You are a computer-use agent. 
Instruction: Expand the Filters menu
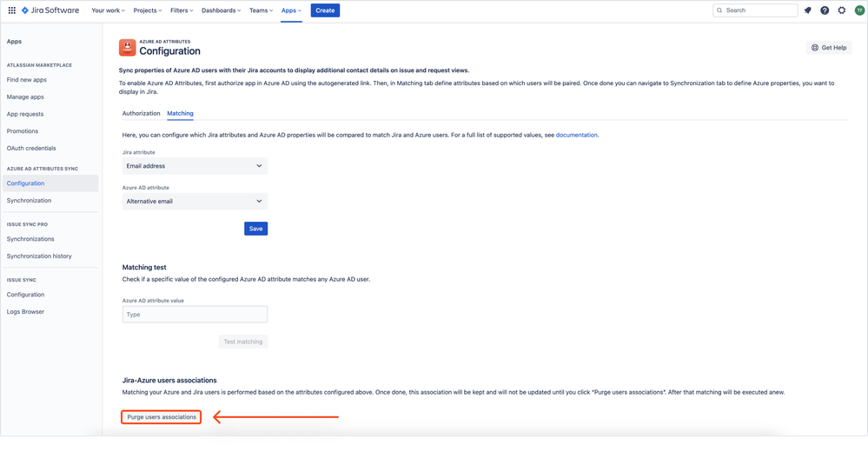click(x=182, y=10)
